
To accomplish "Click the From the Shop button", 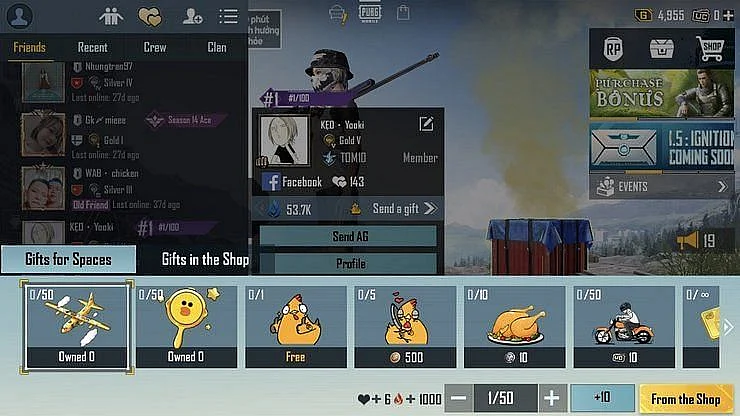I will 686,399.
